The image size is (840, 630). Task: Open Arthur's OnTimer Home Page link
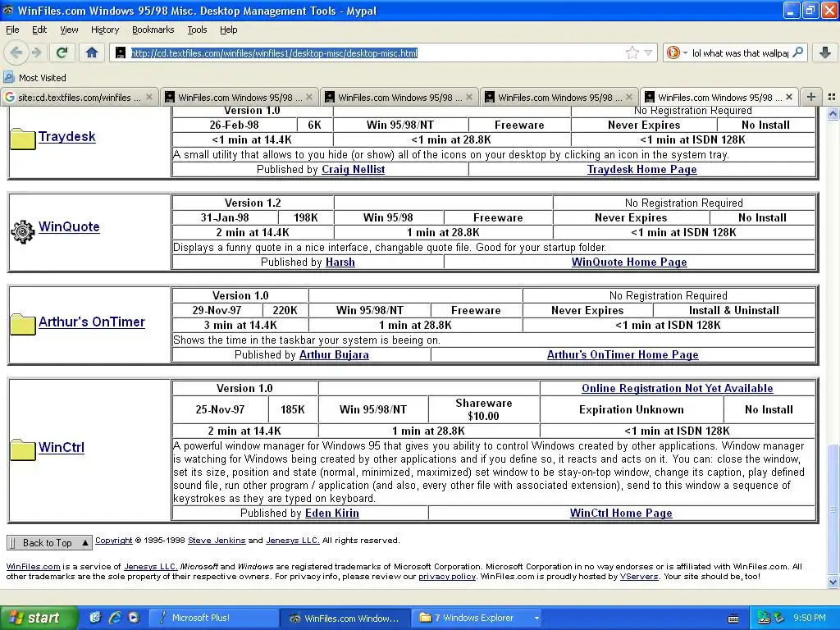pos(623,354)
